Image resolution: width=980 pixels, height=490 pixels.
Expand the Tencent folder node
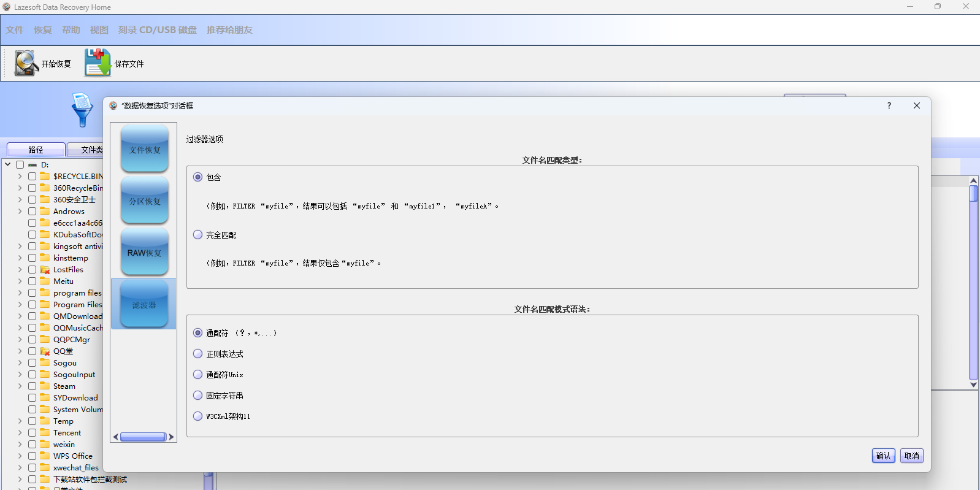[20, 433]
